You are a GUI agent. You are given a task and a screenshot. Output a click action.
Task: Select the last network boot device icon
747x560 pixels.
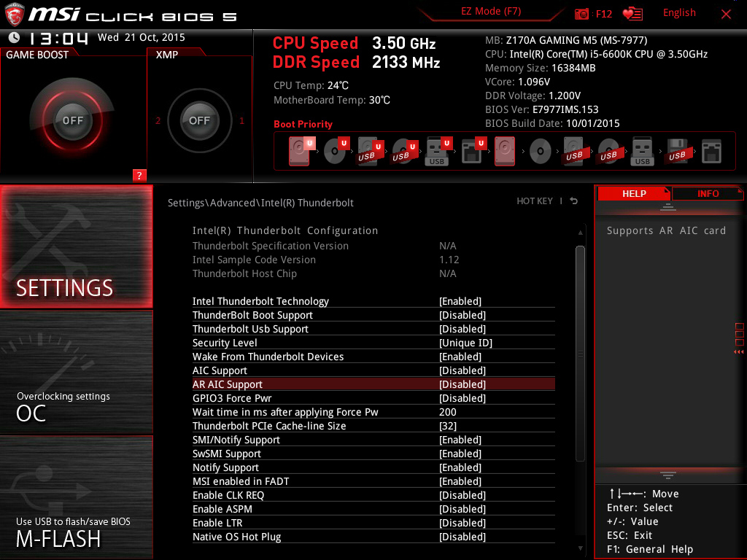[x=711, y=152]
